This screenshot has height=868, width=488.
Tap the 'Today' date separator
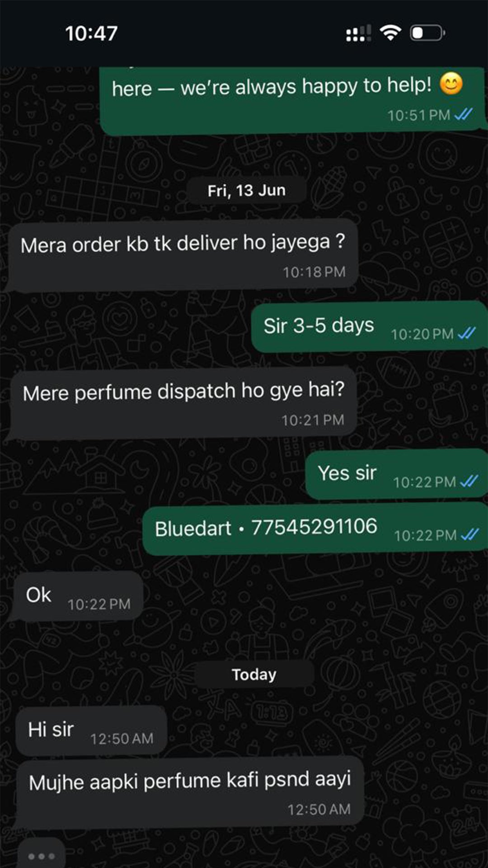point(254,674)
